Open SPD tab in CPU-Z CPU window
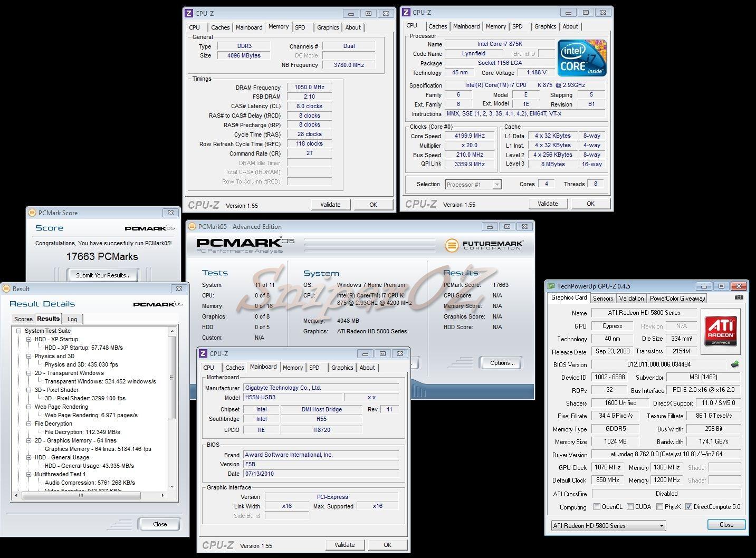Image resolution: width=756 pixels, height=558 pixels. [x=518, y=26]
